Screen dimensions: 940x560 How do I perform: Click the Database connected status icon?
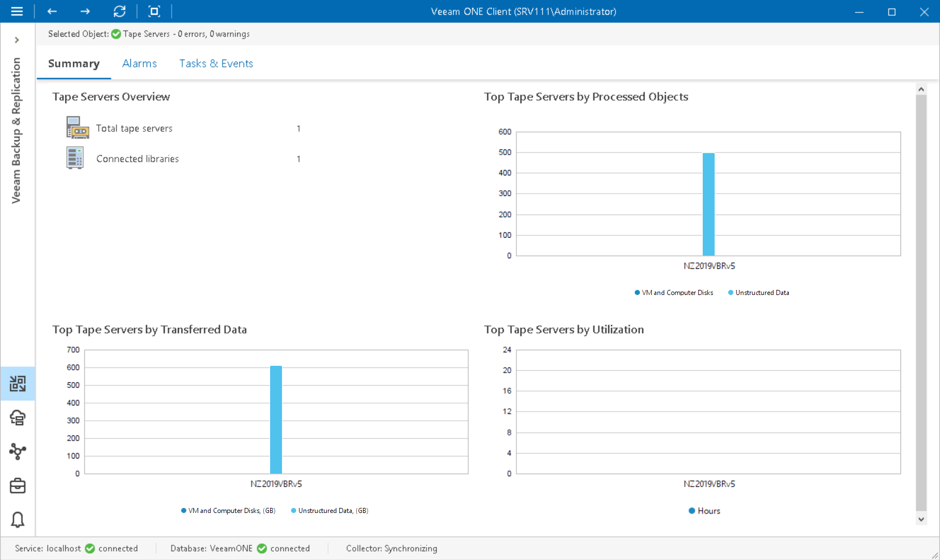click(262, 548)
